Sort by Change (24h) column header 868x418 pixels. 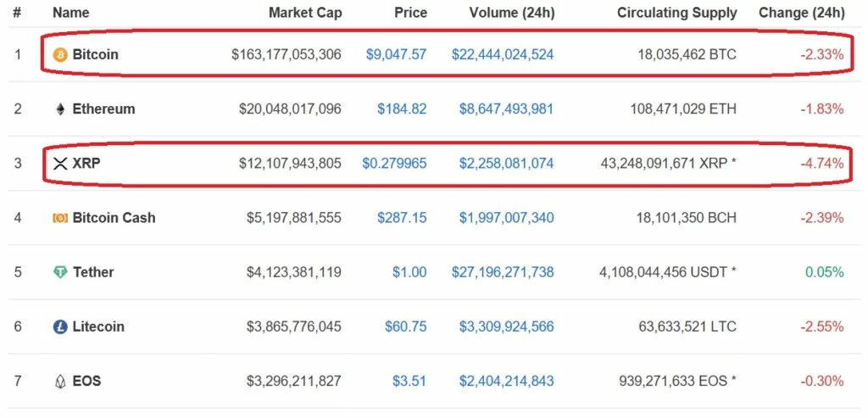click(802, 13)
